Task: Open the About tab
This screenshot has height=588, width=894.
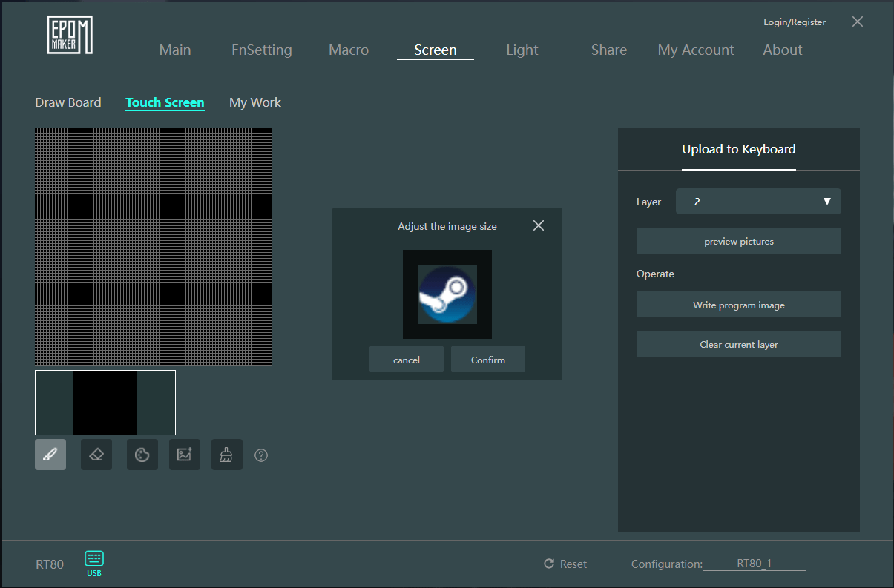Action: coord(783,50)
